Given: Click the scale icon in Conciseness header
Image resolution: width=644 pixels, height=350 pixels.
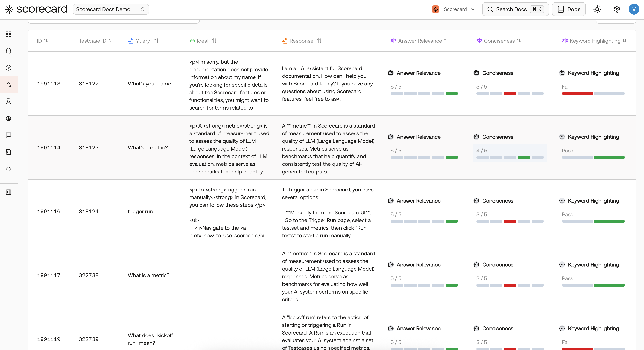Looking at the screenshot, I should (479, 41).
